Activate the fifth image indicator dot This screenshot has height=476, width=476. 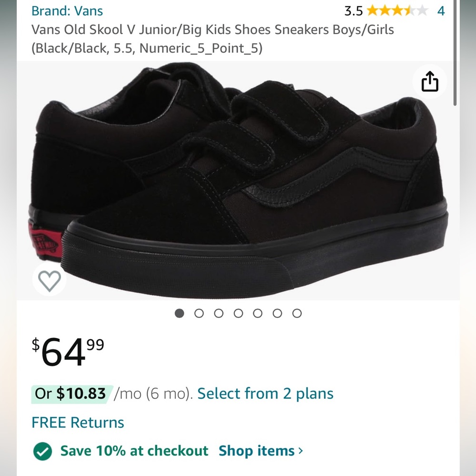(258, 313)
